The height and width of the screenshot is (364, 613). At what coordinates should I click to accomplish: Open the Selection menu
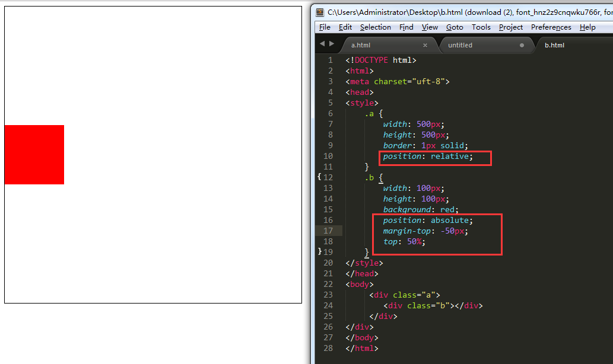(375, 27)
